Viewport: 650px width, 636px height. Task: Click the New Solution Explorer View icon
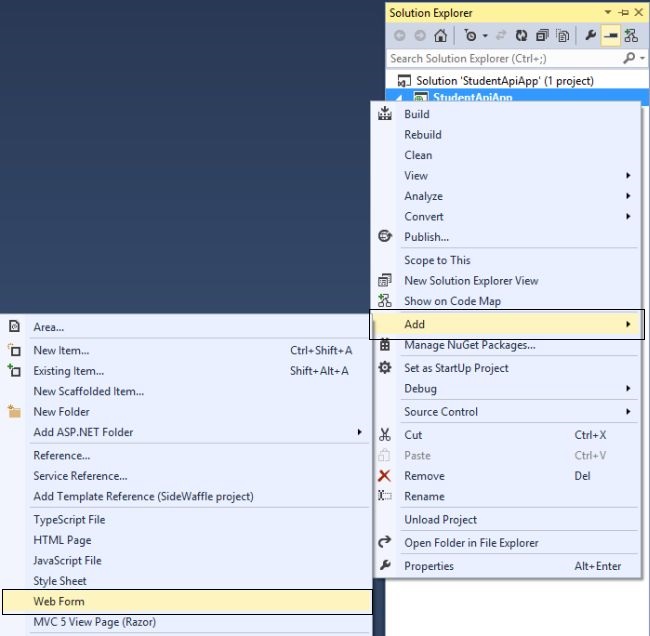pyautogui.click(x=385, y=280)
